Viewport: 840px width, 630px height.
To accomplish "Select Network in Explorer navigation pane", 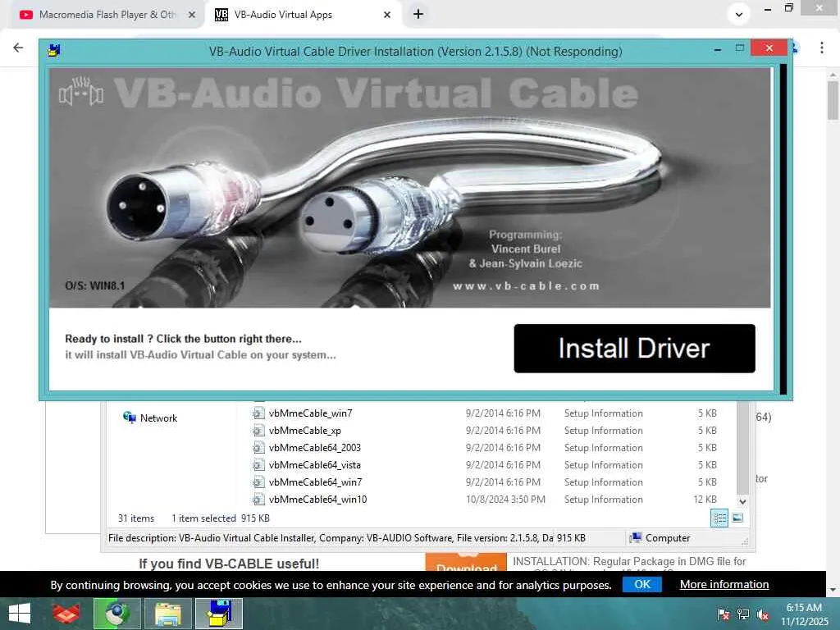I will pyautogui.click(x=151, y=418).
